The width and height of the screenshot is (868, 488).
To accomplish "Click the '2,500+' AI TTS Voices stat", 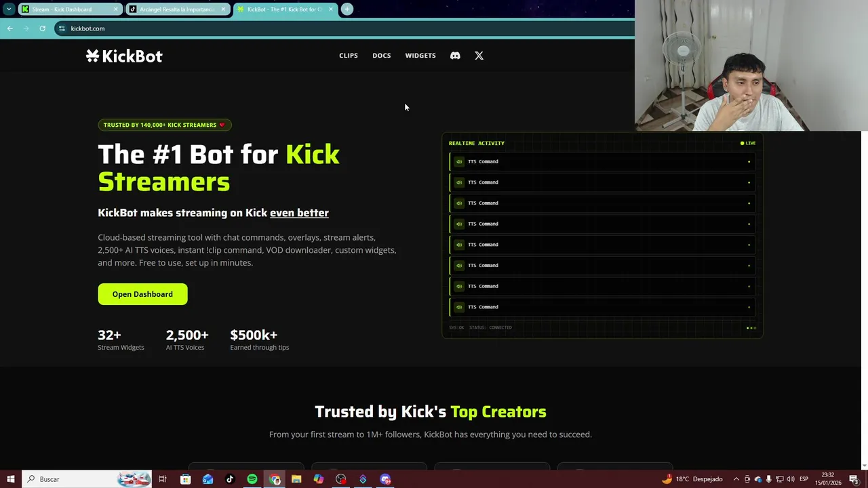I will 187,340.
